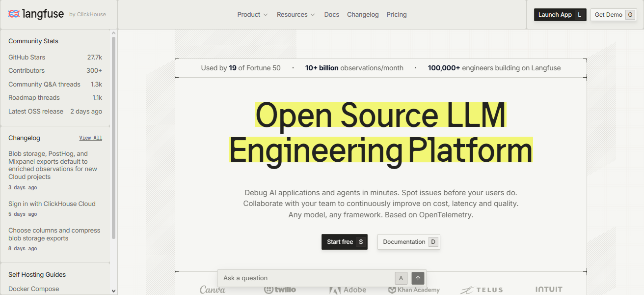Click the G shortcut badge on Get Demo

(630, 15)
